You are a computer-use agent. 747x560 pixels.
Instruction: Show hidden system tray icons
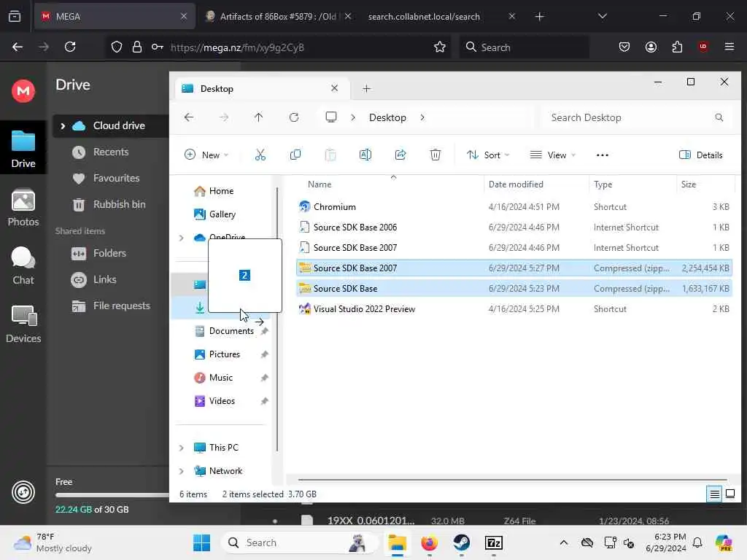[564, 542]
